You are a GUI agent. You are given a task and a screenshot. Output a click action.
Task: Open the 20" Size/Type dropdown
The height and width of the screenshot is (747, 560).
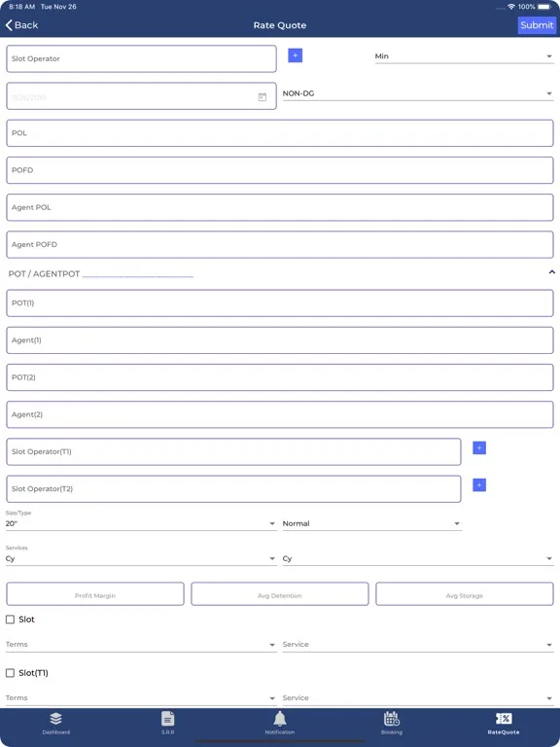click(141, 523)
